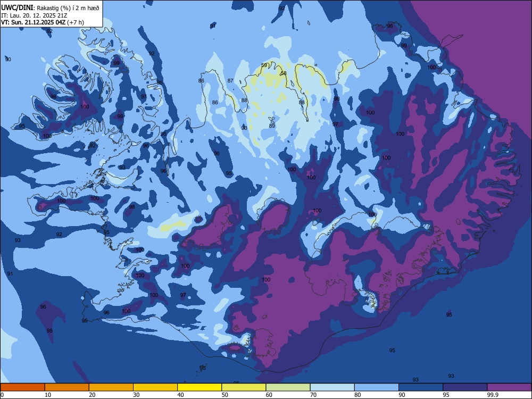
Task: Select the 40–50 bright yellow legend swatch
Action: click(x=199, y=387)
